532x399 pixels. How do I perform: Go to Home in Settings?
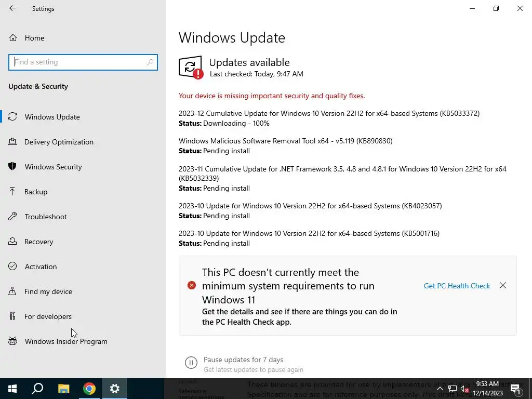tap(34, 38)
